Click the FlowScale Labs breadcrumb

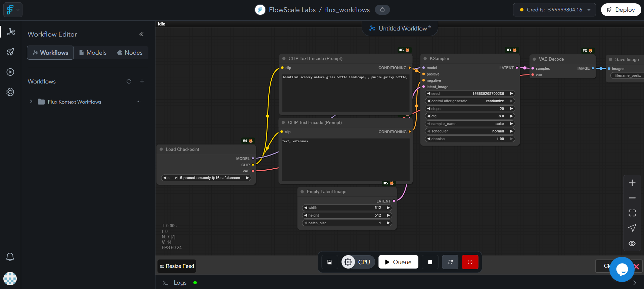click(292, 10)
